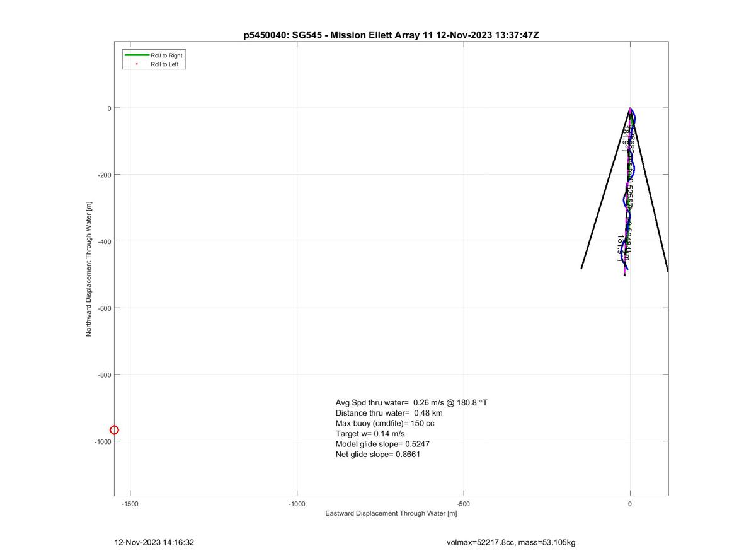Click the 'Model glide slope= 0.5247' text
Viewport: 756px width, 558px height.
(382, 444)
